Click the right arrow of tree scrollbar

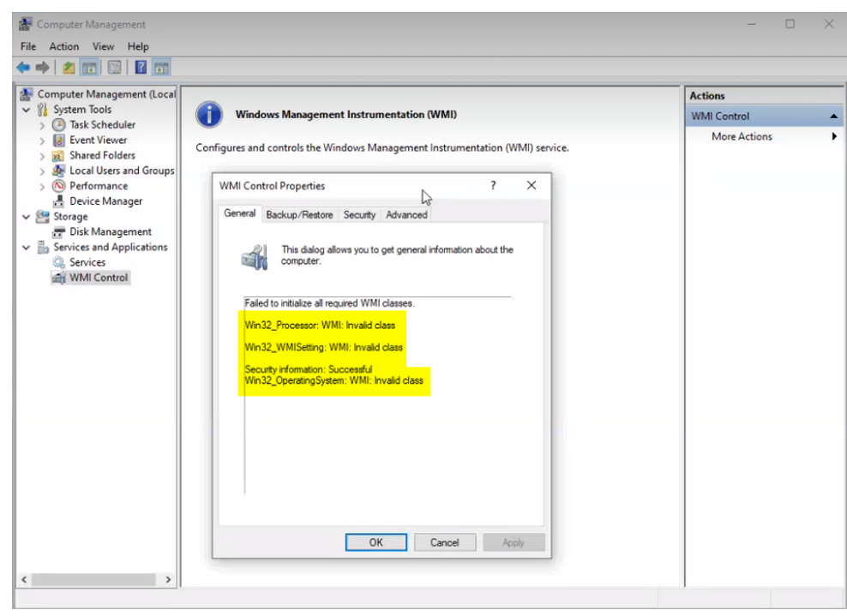[x=168, y=579]
